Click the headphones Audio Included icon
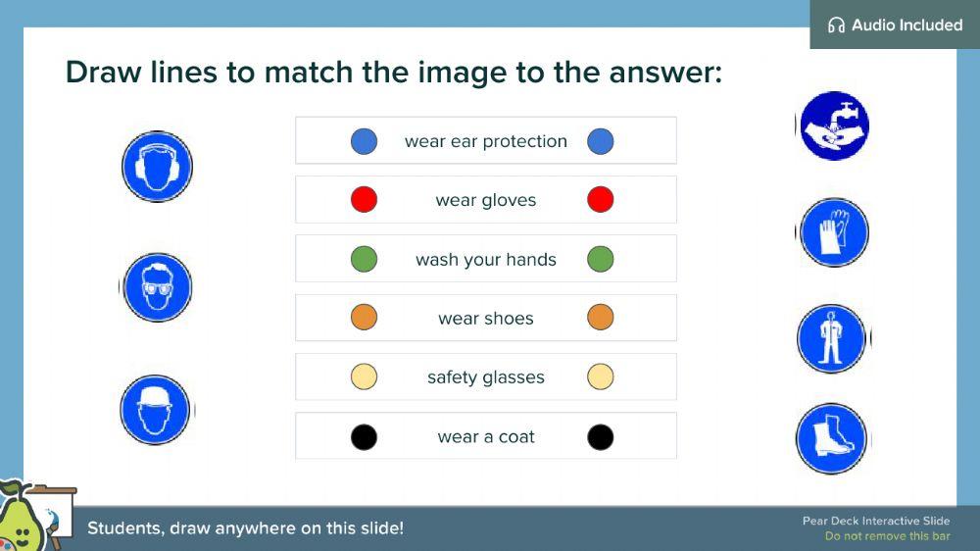 click(836, 25)
